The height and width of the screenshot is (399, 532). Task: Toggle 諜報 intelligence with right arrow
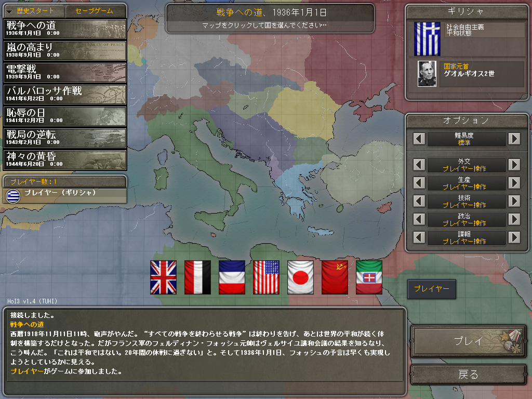(514, 237)
